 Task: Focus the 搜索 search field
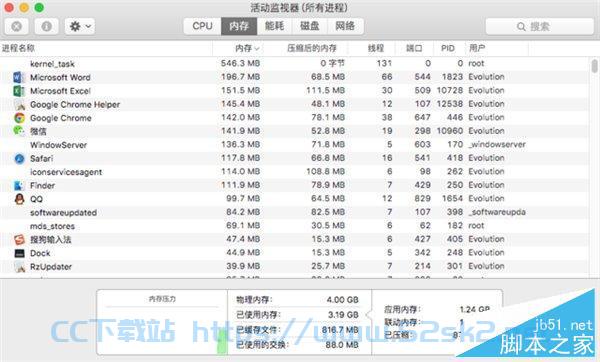pyautogui.click(x=540, y=26)
